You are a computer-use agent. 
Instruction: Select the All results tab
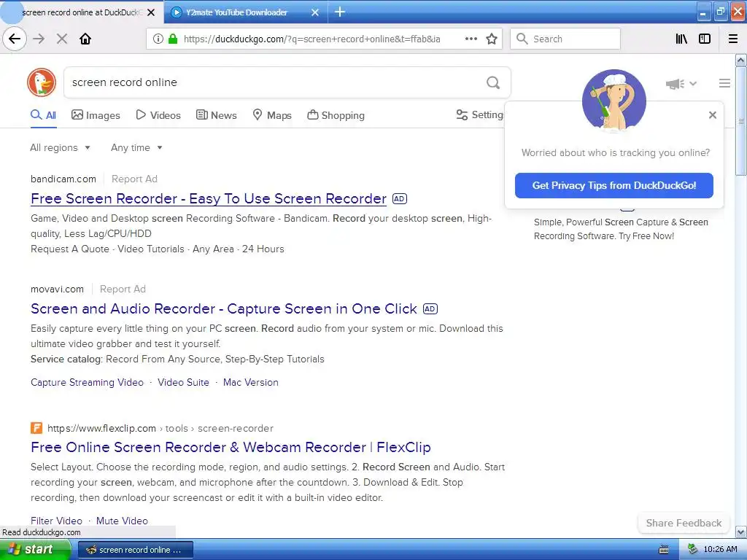coord(43,115)
